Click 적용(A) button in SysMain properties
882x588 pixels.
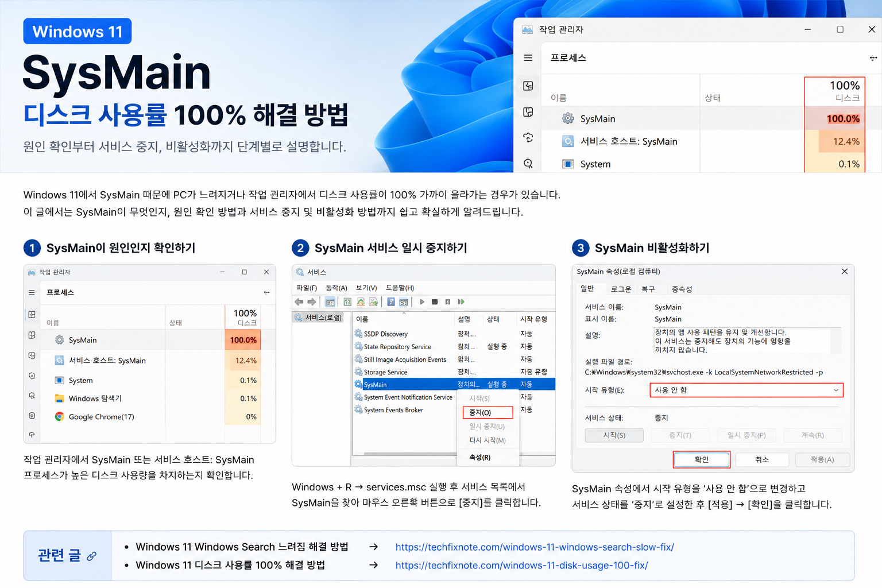click(x=822, y=459)
